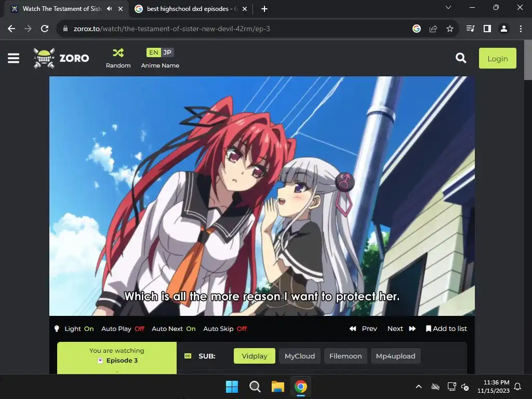Toggle Light On setting
Image resolution: width=532 pixels, height=399 pixels.
(79, 328)
